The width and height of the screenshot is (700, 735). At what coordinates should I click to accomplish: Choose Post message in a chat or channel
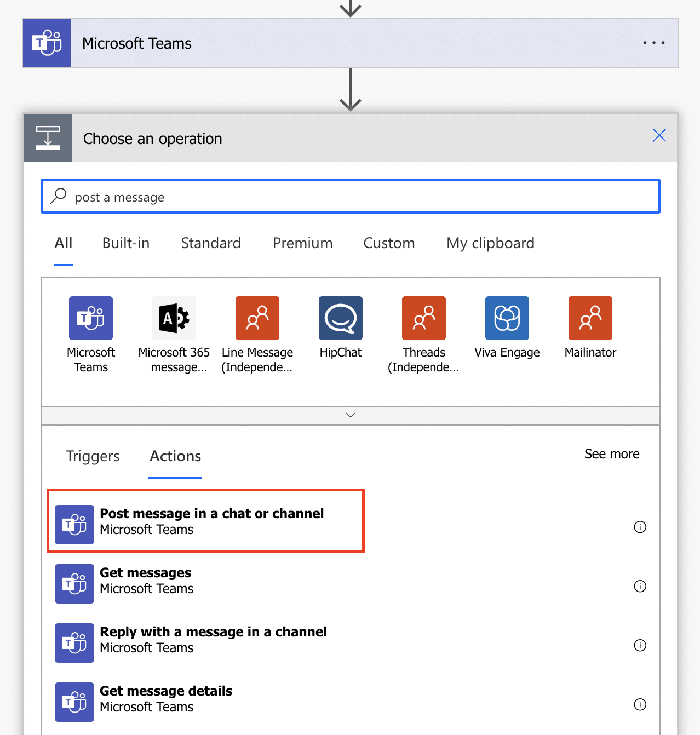click(x=211, y=521)
